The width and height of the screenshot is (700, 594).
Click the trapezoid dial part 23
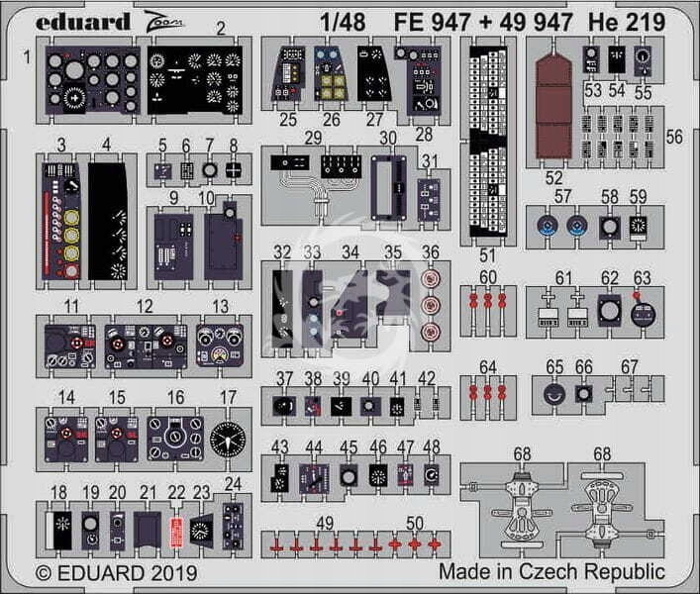(201, 529)
